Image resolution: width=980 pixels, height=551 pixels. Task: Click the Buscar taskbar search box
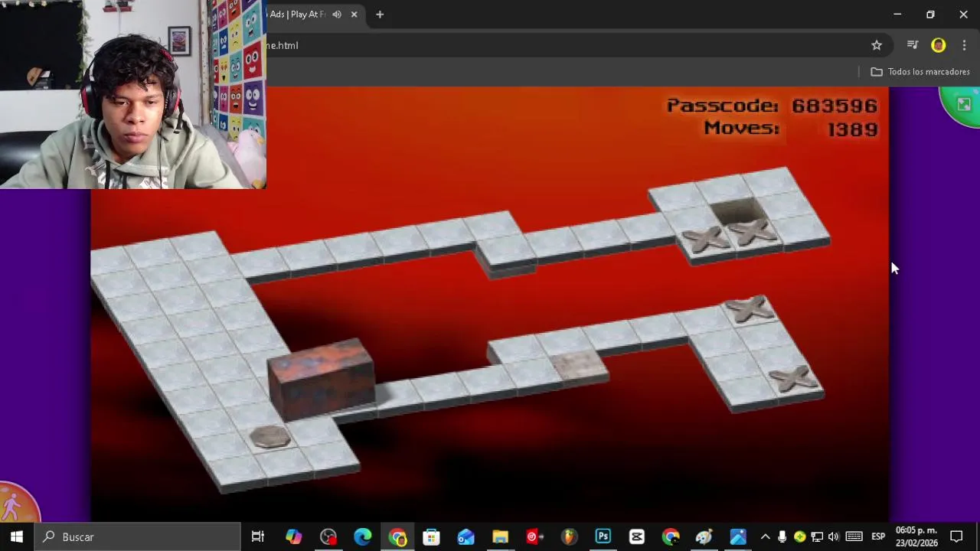point(138,537)
